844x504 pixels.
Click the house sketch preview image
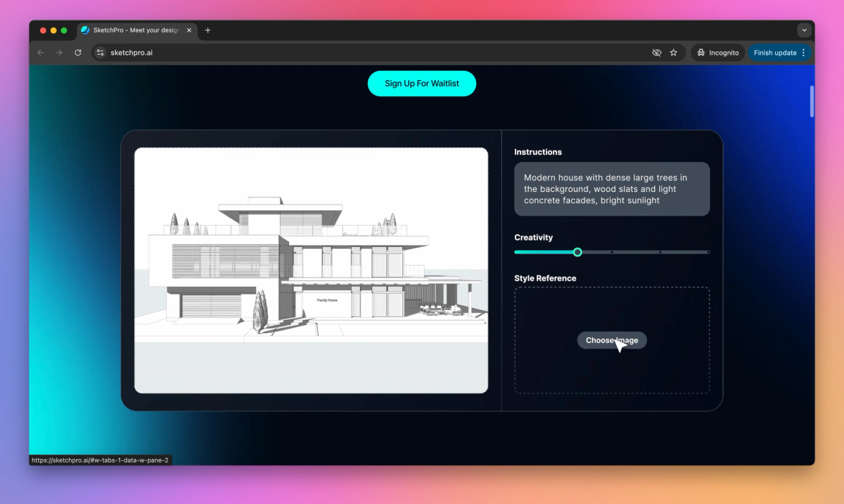point(311,271)
